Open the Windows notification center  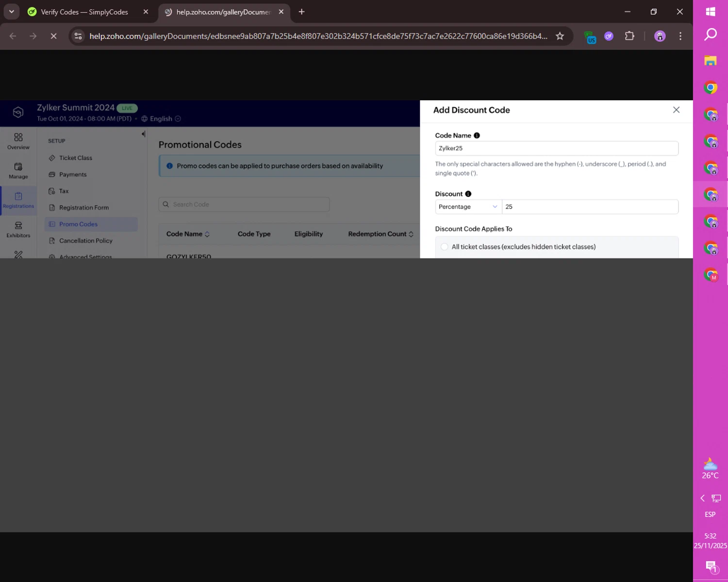coord(711,566)
